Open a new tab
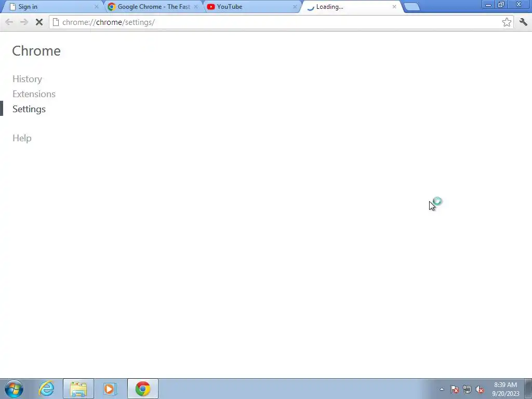The height and width of the screenshot is (399, 532). click(412, 7)
